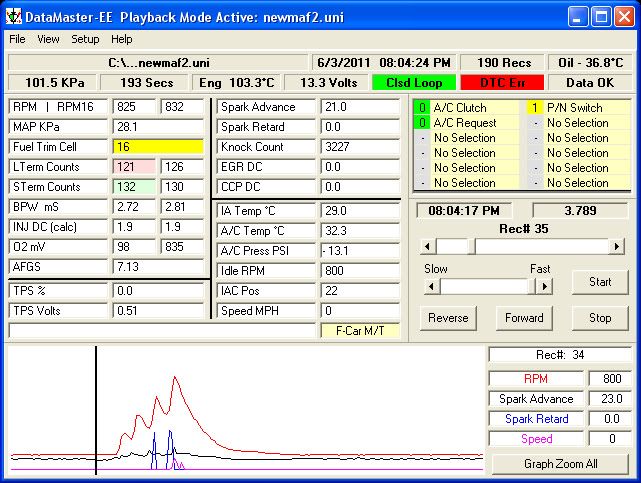Click the green Clsd Loop status indicator
This screenshot has height=483, width=641.
pyautogui.click(x=407, y=82)
